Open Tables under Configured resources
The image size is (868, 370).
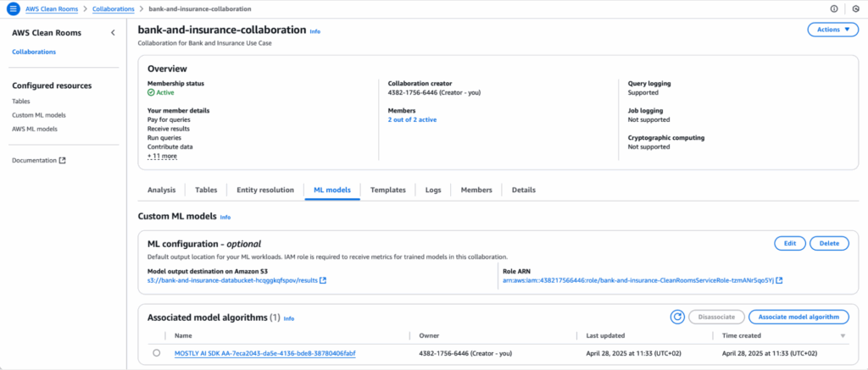coord(21,102)
